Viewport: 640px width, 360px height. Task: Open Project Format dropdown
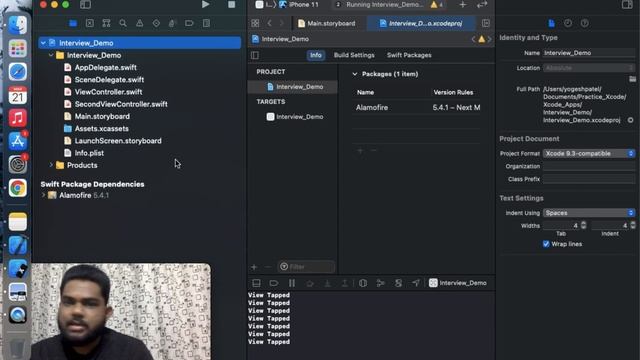[x=589, y=153]
